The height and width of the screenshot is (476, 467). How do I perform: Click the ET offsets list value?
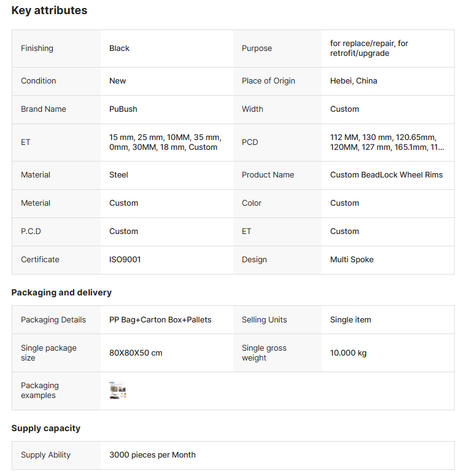coord(165,142)
